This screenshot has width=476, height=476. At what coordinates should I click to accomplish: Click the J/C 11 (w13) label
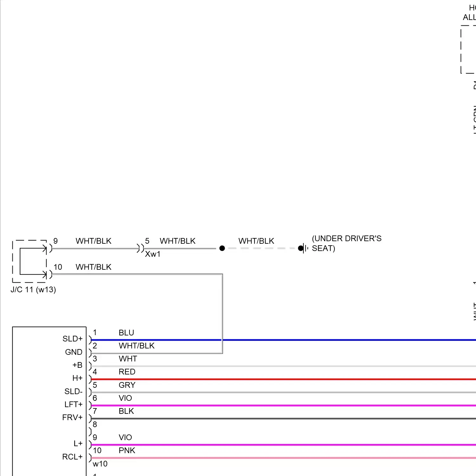tap(33, 290)
